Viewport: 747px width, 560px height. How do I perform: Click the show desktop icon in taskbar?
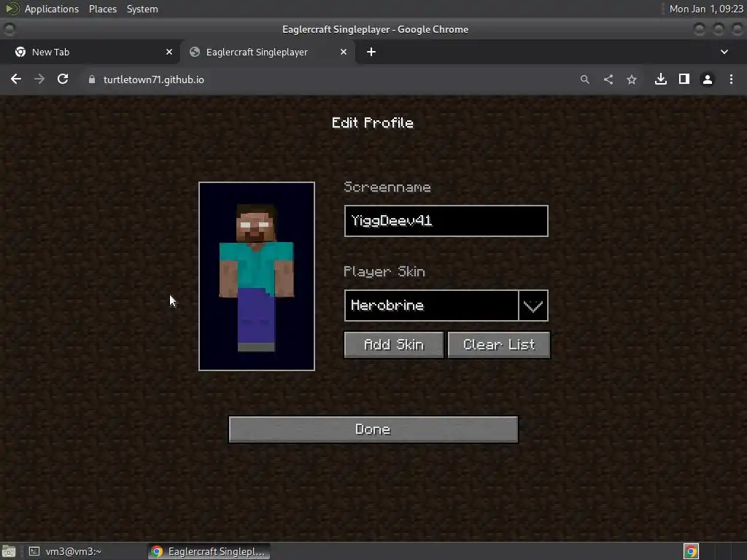[9, 551]
